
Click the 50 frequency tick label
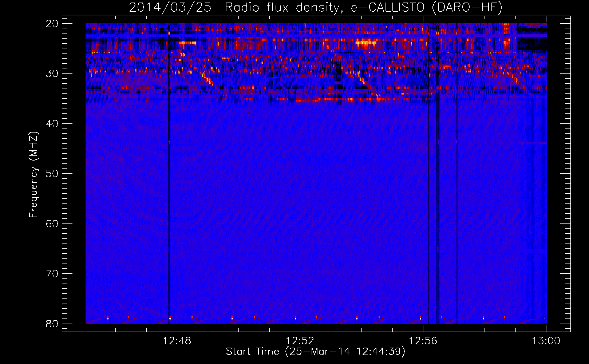tap(52, 174)
